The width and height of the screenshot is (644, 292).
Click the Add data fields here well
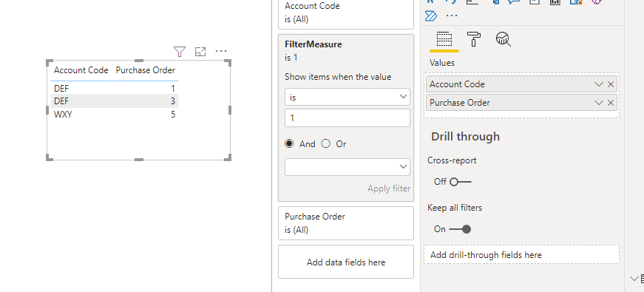click(346, 262)
